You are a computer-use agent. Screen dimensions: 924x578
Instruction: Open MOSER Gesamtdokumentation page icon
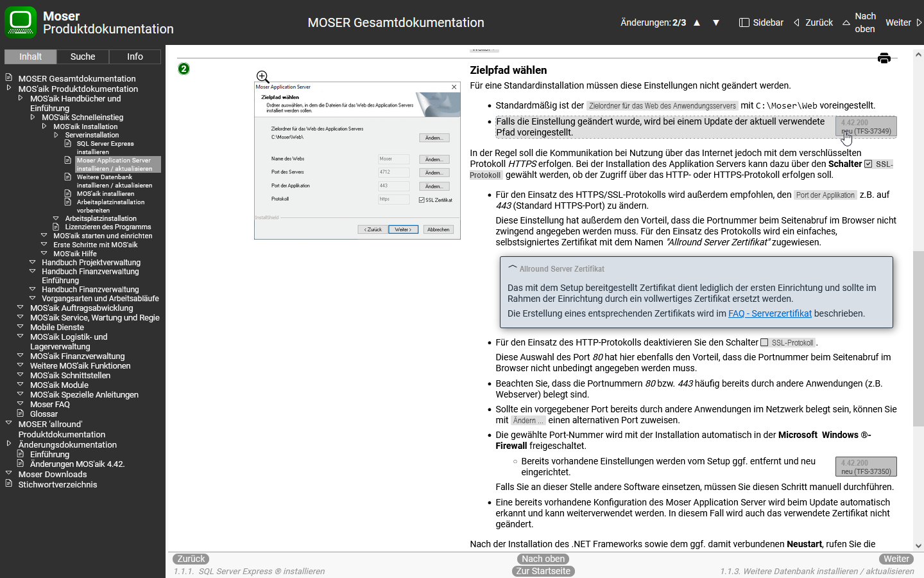(x=9, y=78)
